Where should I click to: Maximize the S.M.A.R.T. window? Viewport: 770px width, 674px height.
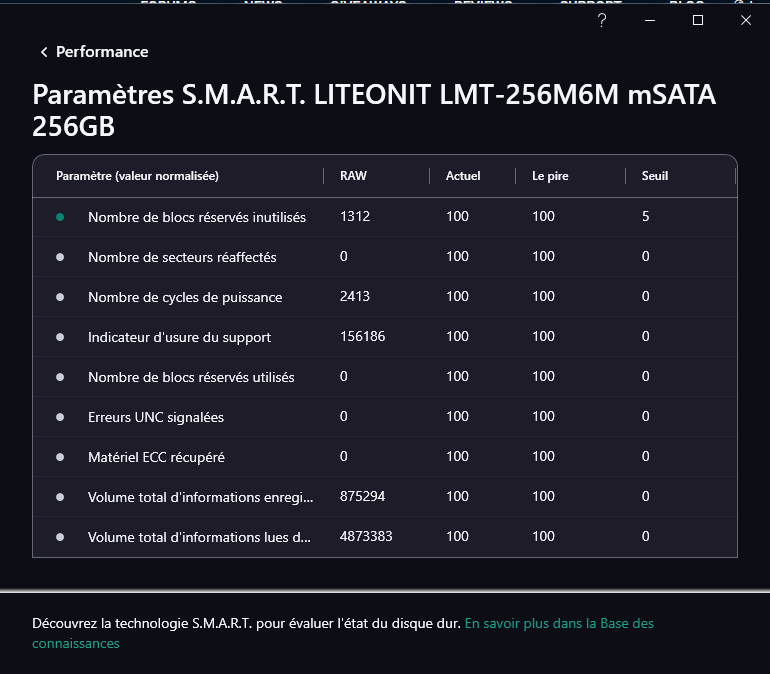tap(698, 20)
